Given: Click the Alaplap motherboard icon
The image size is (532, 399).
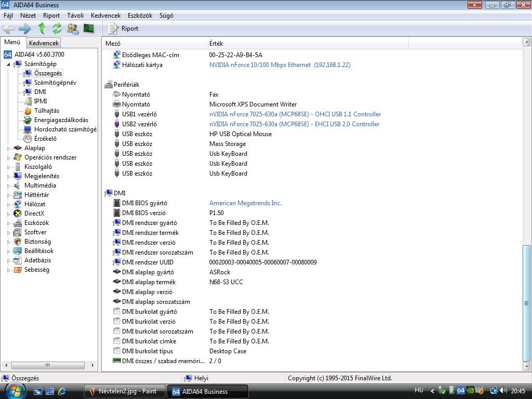Looking at the screenshot, I should pyautogui.click(x=17, y=148).
